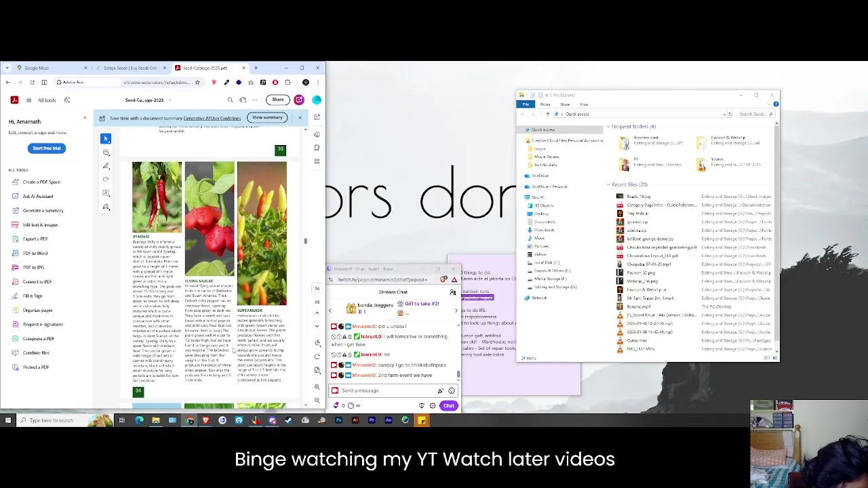This screenshot has height=488, width=868.
Task: Select the Seed-Catalogue-2023.pdf browser tab
Action: tap(210, 68)
